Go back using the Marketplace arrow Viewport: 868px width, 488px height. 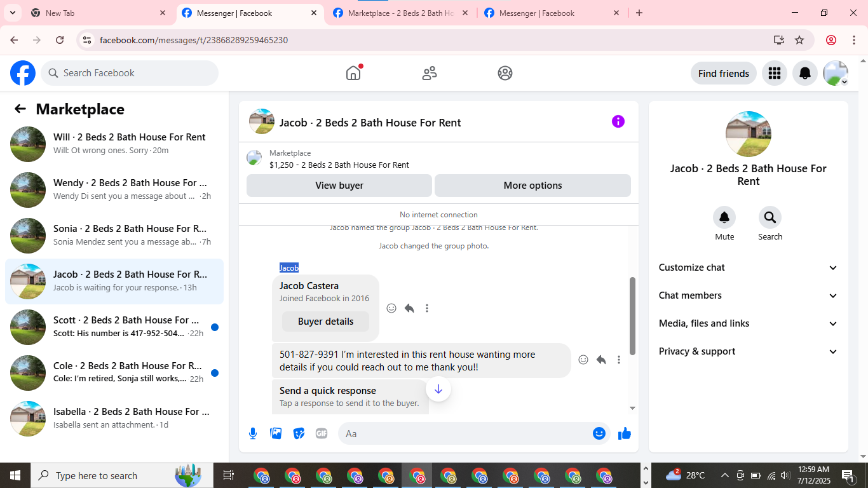pyautogui.click(x=20, y=109)
